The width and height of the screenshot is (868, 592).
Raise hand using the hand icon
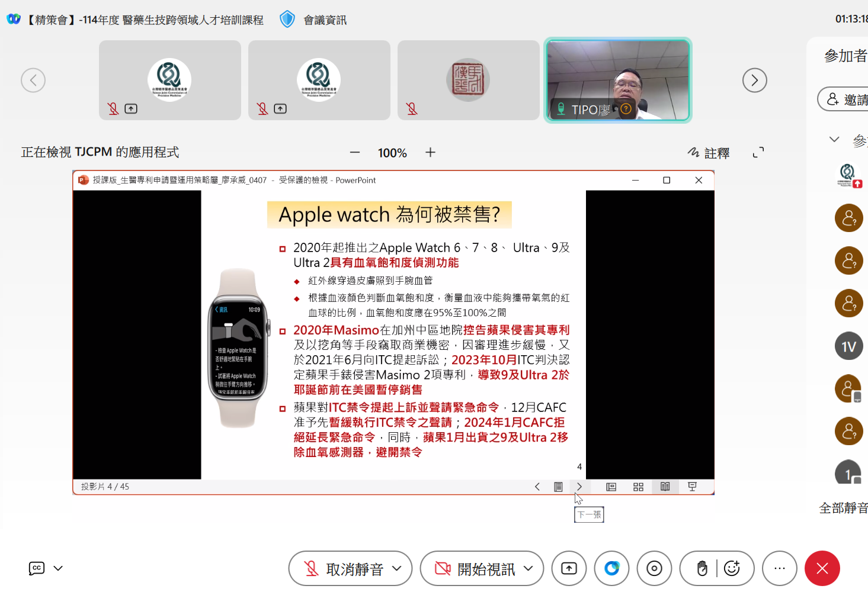(x=702, y=568)
